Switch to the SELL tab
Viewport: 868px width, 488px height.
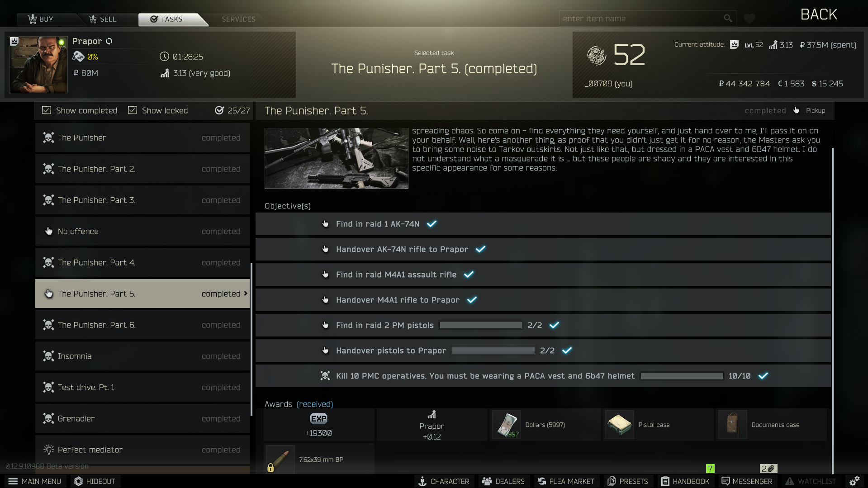pyautogui.click(x=103, y=19)
